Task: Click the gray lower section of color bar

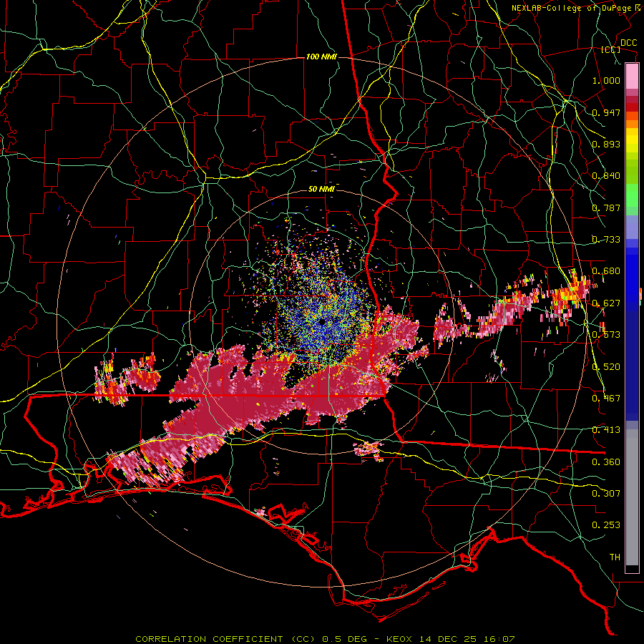Action: (632, 497)
